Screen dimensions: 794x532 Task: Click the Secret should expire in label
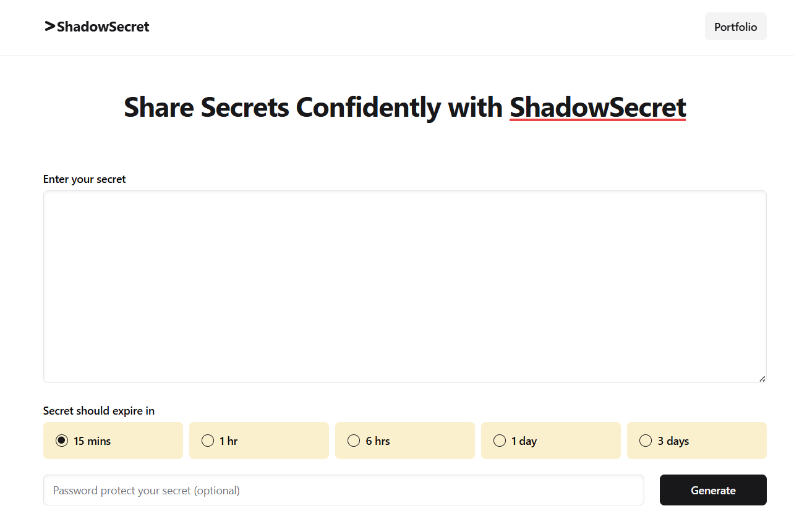[98, 410]
